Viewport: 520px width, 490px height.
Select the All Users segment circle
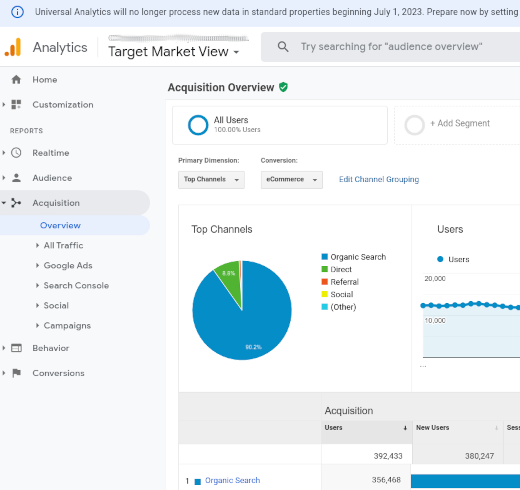(x=198, y=125)
